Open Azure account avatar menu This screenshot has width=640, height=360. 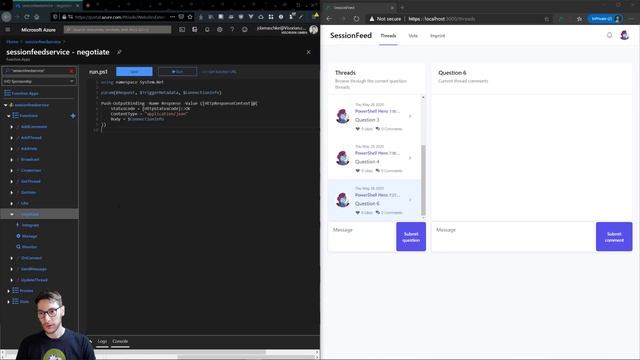click(313, 29)
